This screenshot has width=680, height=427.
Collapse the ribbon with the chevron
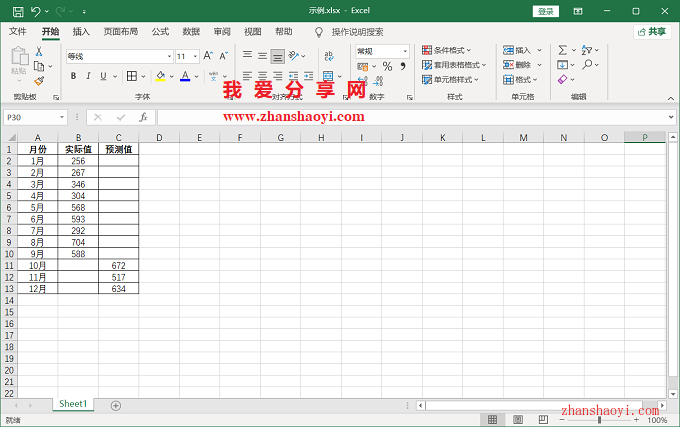coord(670,98)
